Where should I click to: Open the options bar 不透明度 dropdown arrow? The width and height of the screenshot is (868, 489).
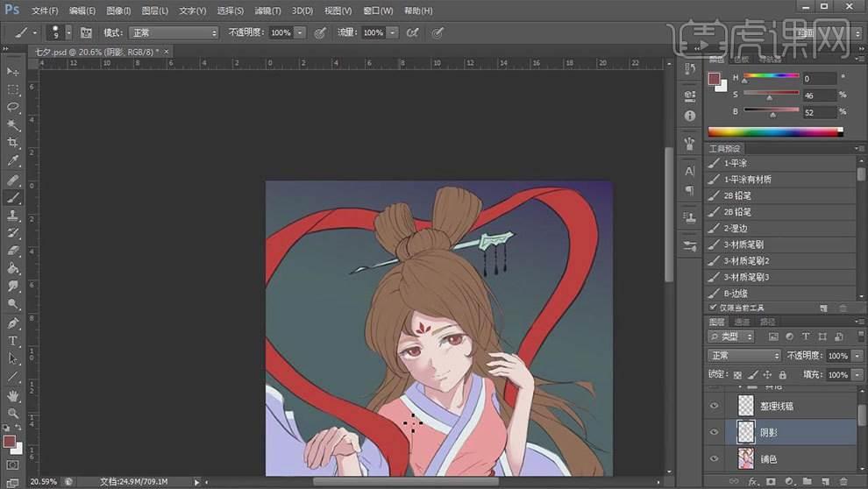pos(300,32)
